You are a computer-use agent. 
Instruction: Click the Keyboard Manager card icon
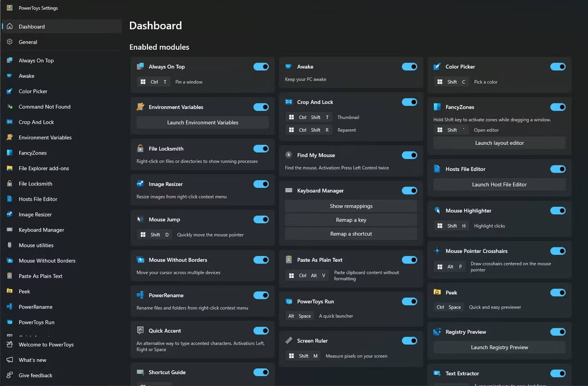[x=288, y=191]
